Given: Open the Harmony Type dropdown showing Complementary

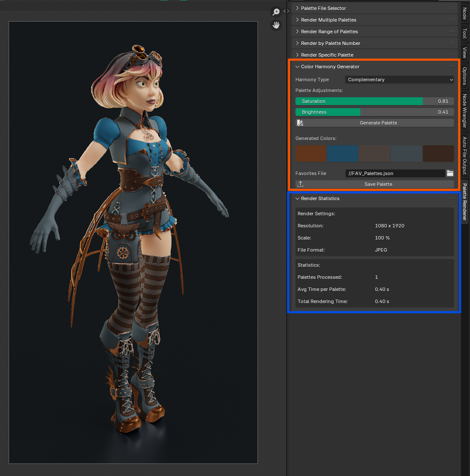Looking at the screenshot, I should [x=399, y=80].
